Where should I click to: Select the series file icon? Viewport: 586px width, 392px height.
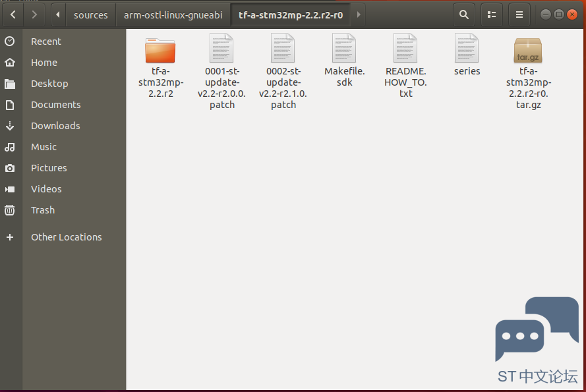467,48
